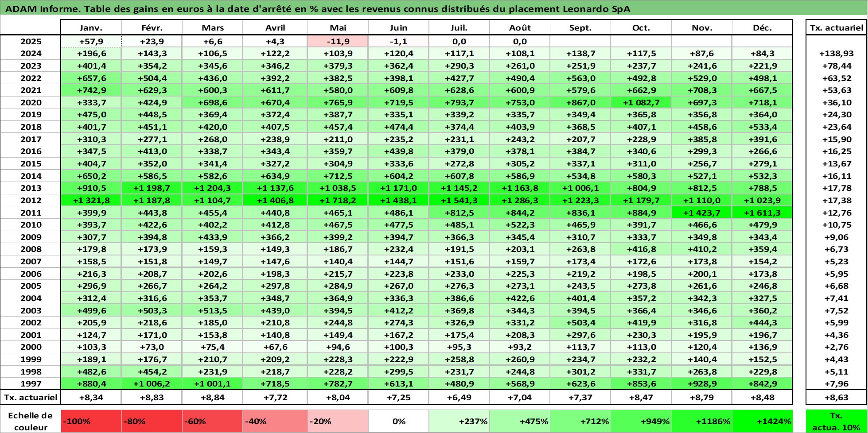Select the Sept. column header

[580, 27]
